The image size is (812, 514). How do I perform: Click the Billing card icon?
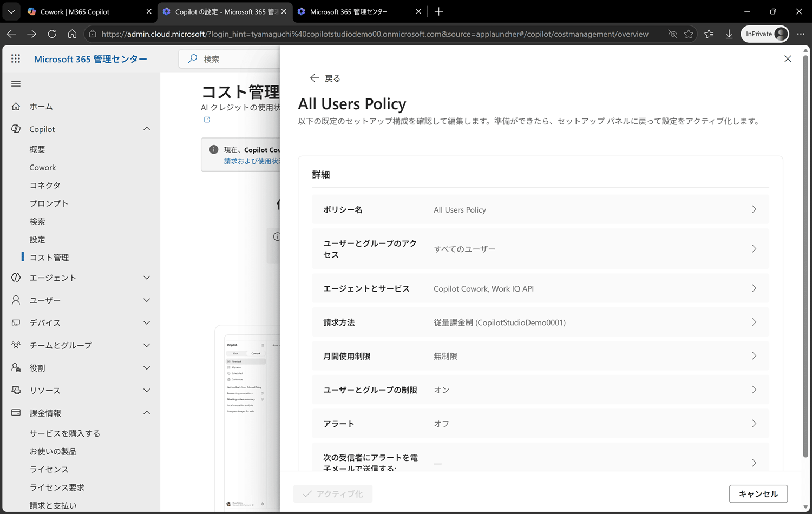[x=16, y=413]
